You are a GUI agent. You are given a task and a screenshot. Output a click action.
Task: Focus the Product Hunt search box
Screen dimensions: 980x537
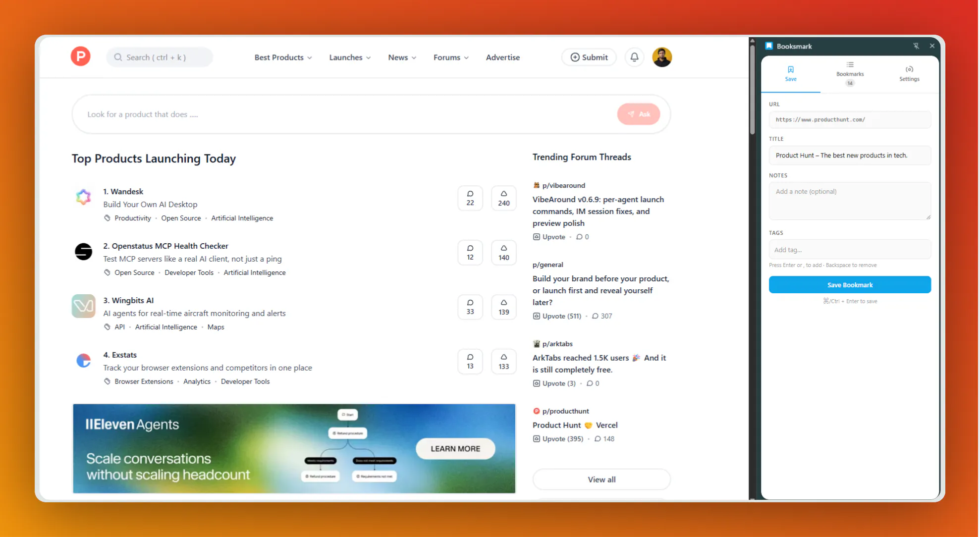tap(160, 57)
